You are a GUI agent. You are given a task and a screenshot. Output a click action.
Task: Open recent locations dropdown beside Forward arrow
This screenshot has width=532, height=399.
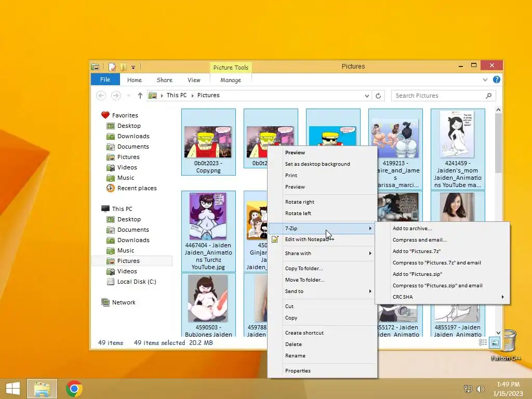pyautogui.click(x=128, y=96)
